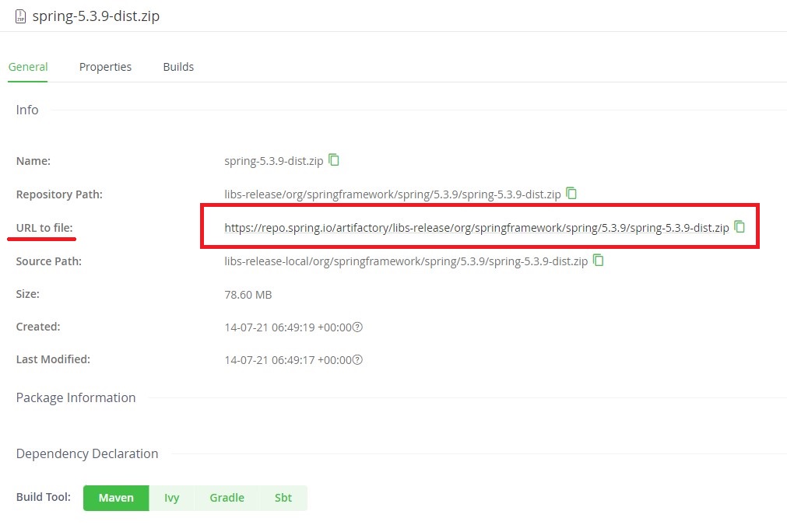Click the 'Name:' label
This screenshot has height=532, width=787.
(x=33, y=161)
